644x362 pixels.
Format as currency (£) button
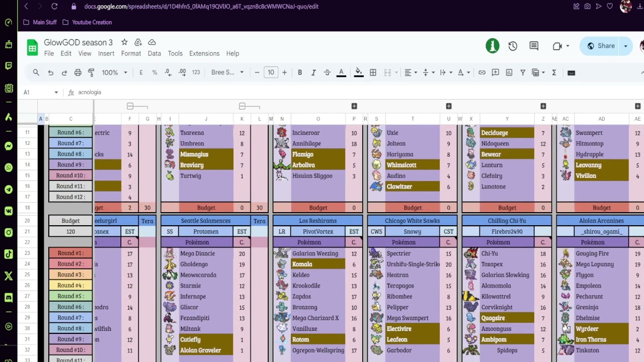pos(141,72)
